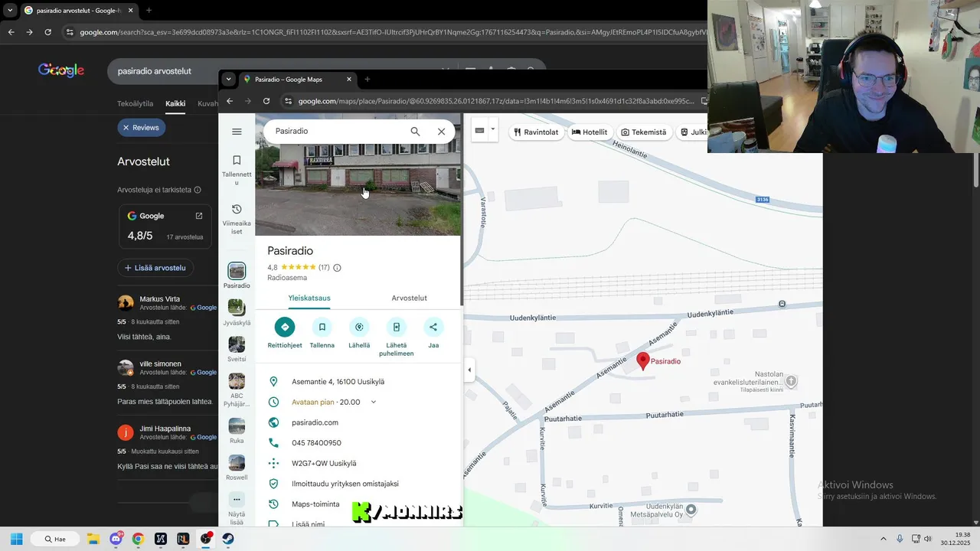Clear the Pasiradio search with the X icon

click(x=442, y=132)
